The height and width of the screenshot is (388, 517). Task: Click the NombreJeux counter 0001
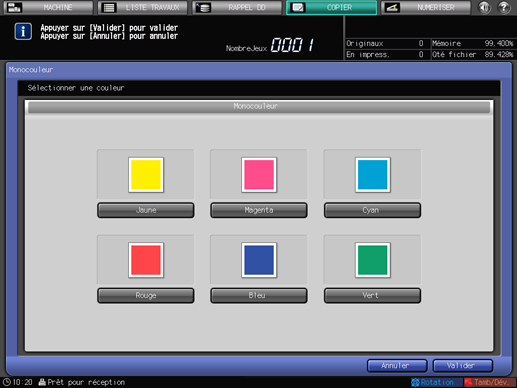(x=292, y=45)
